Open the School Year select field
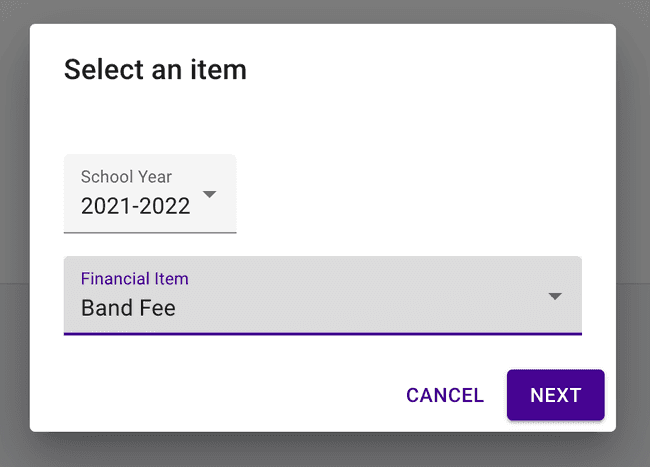Viewport: 650px width, 467px height. [x=150, y=194]
